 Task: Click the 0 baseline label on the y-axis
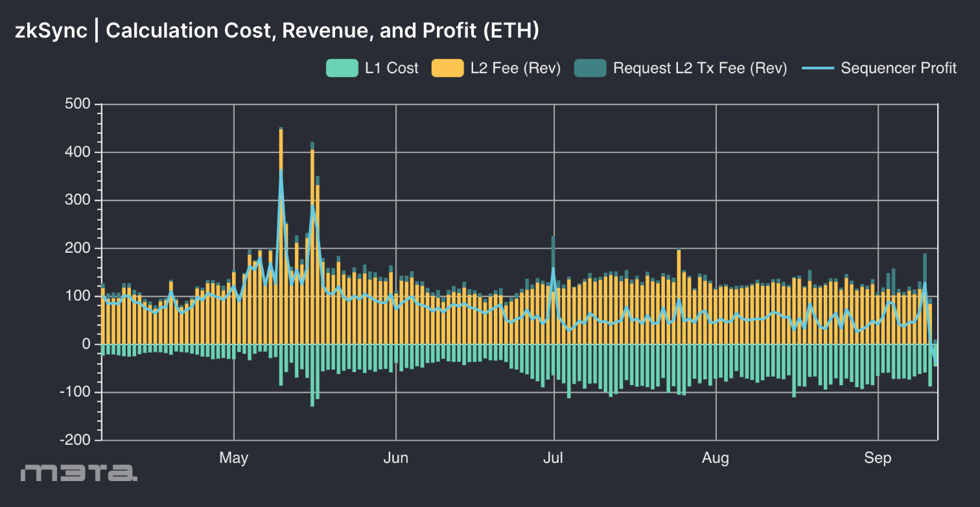86,344
